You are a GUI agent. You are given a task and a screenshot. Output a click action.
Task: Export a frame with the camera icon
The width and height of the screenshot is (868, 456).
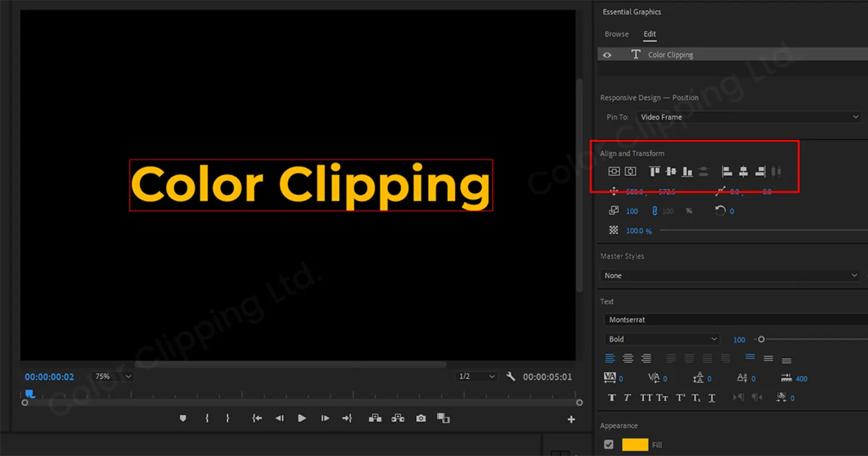click(420, 418)
